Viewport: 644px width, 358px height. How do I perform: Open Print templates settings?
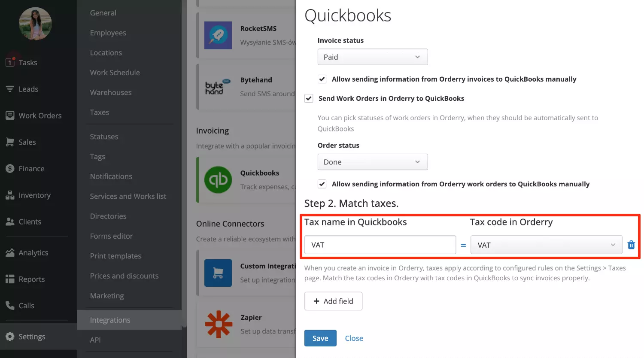(115, 256)
